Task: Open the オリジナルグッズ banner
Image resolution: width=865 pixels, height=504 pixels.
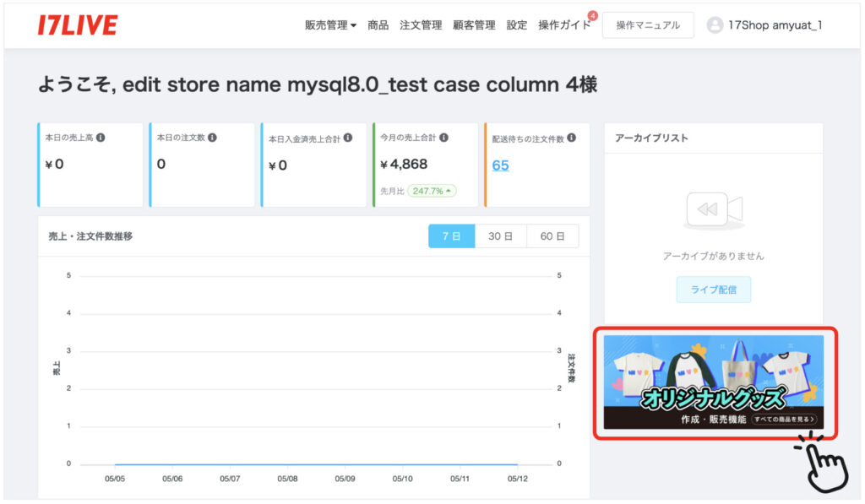Action: tap(713, 382)
